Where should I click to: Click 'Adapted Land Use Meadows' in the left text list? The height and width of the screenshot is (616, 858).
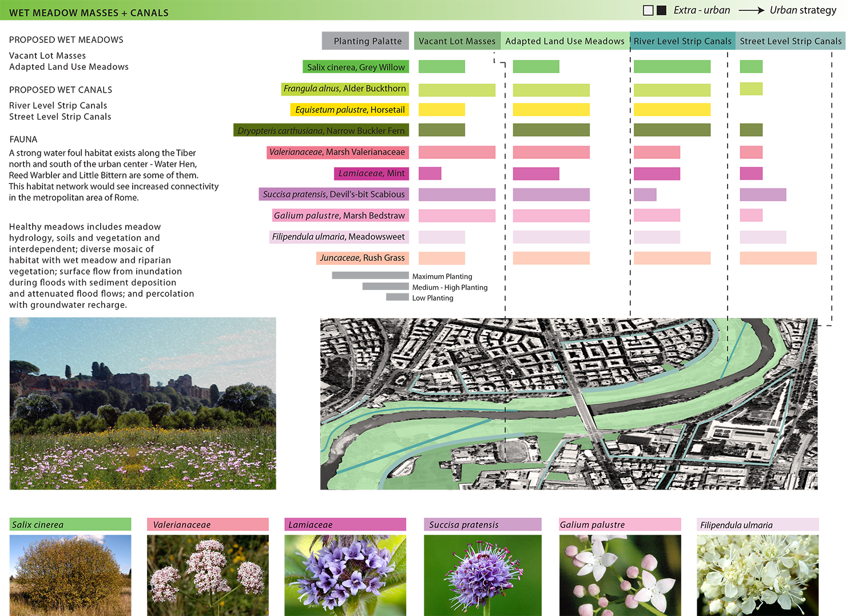pyautogui.click(x=69, y=67)
